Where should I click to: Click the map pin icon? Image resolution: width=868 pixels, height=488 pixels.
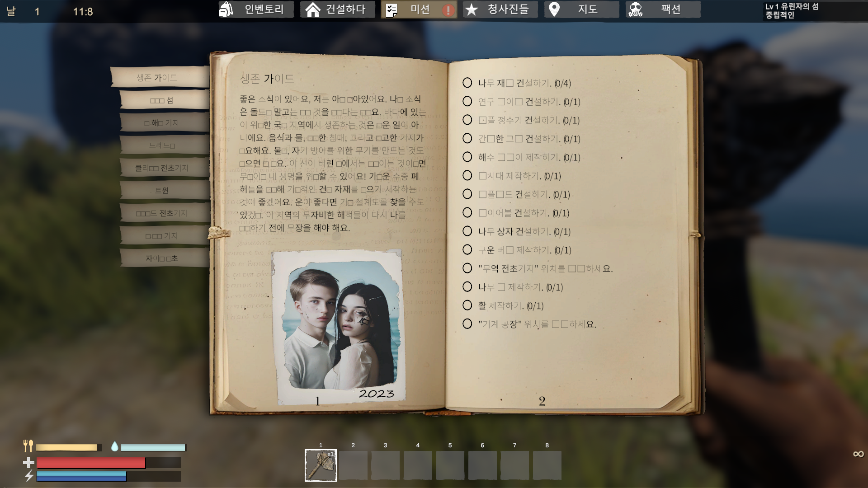coord(554,9)
